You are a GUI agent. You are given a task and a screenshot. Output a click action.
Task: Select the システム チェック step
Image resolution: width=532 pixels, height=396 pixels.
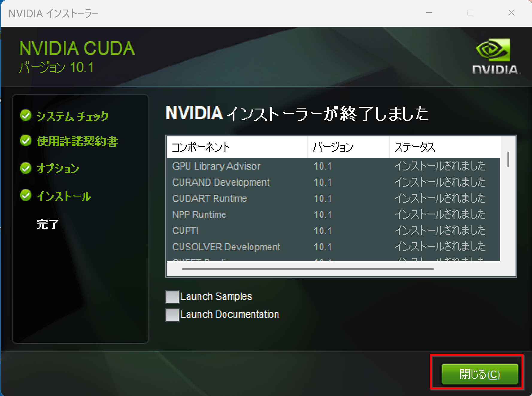[72, 116]
